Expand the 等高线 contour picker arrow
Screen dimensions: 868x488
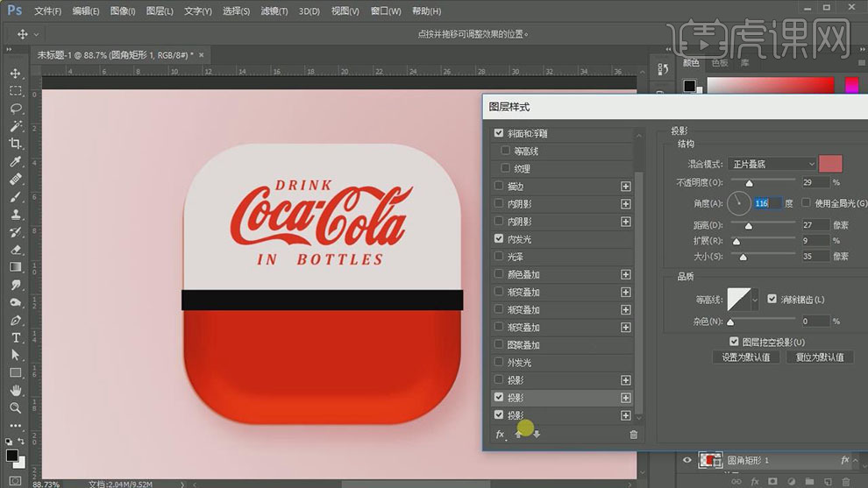pos(755,300)
